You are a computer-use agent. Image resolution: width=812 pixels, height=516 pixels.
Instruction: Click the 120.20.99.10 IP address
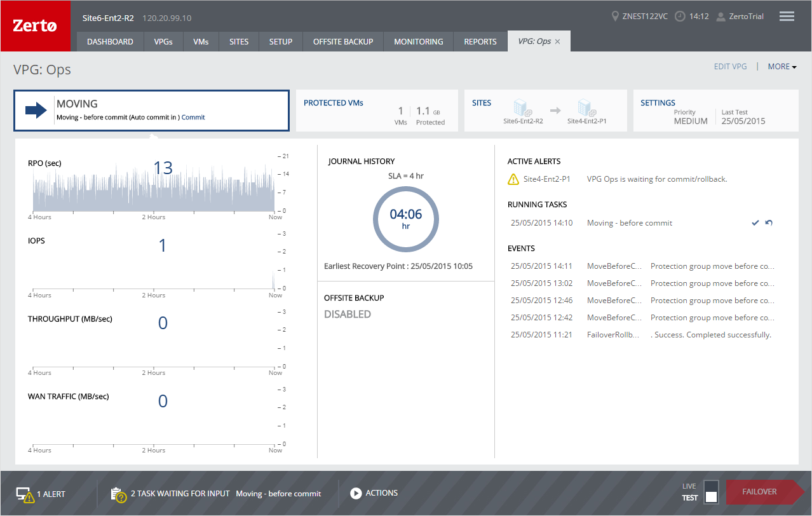[x=167, y=18]
